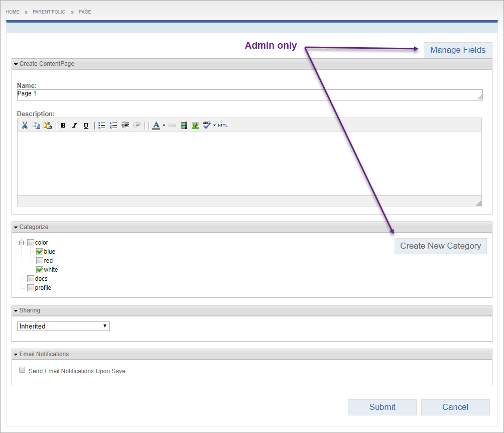Click the Paste clipboard icon

pyautogui.click(x=48, y=125)
